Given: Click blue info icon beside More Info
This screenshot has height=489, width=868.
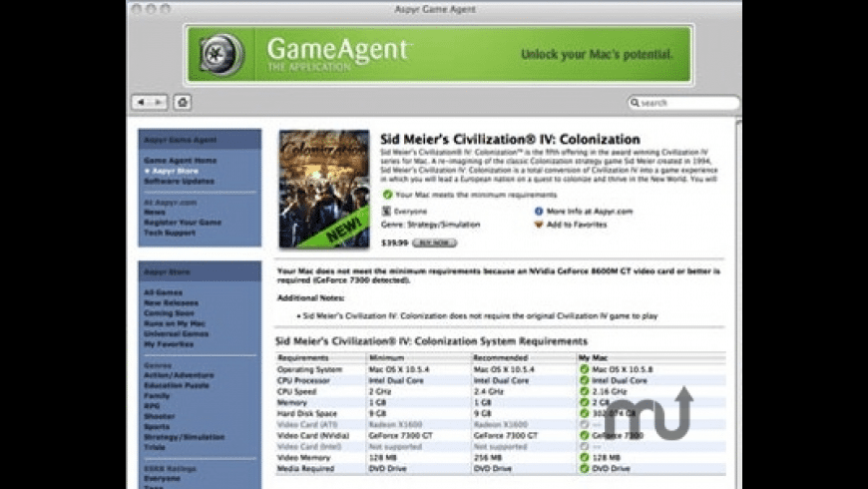Looking at the screenshot, I should click(x=539, y=211).
